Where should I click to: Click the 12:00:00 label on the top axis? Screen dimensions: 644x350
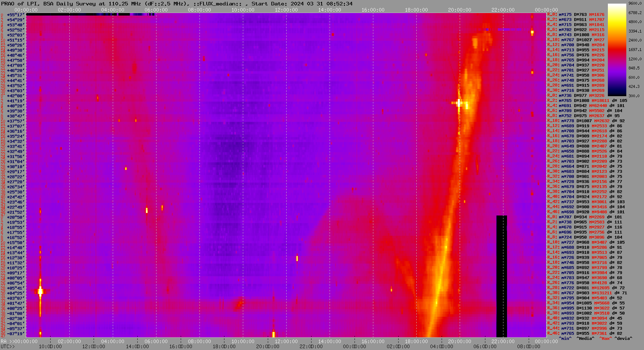click(286, 10)
